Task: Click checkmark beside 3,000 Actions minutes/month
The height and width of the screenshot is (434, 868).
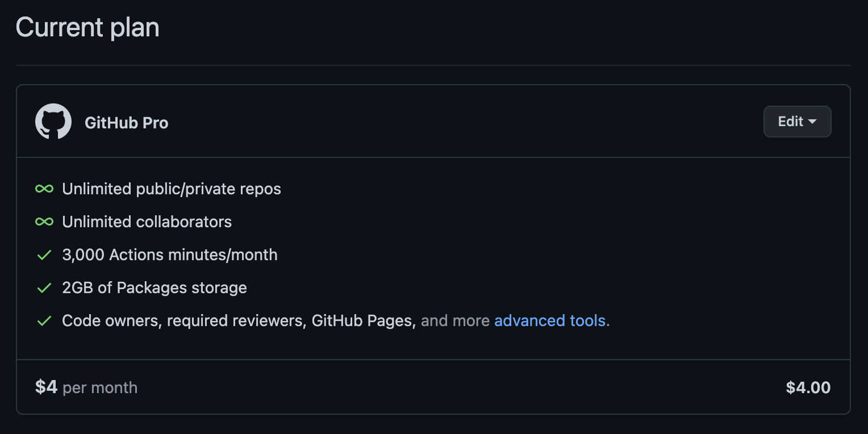Action: click(44, 255)
